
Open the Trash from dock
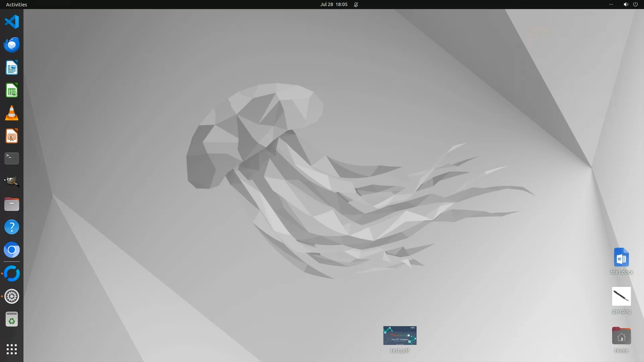click(12, 319)
